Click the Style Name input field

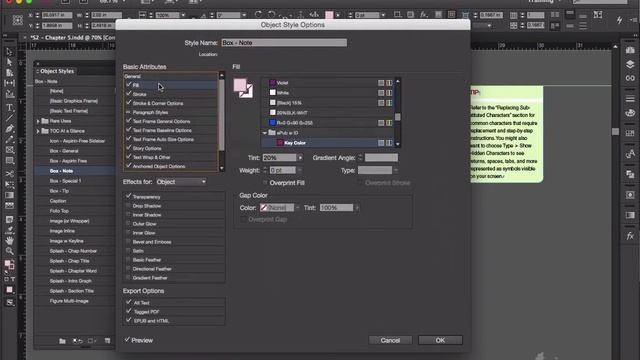pos(284,42)
